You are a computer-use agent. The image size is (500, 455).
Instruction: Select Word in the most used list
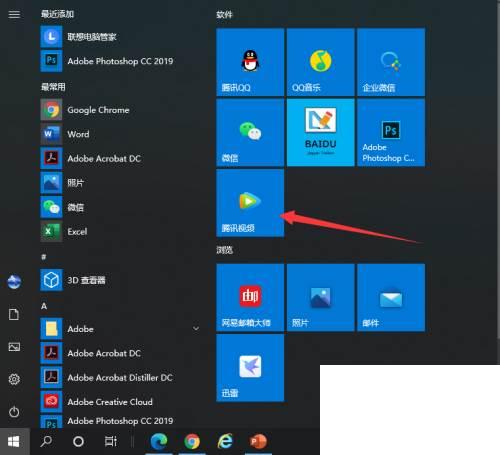[x=121, y=134]
